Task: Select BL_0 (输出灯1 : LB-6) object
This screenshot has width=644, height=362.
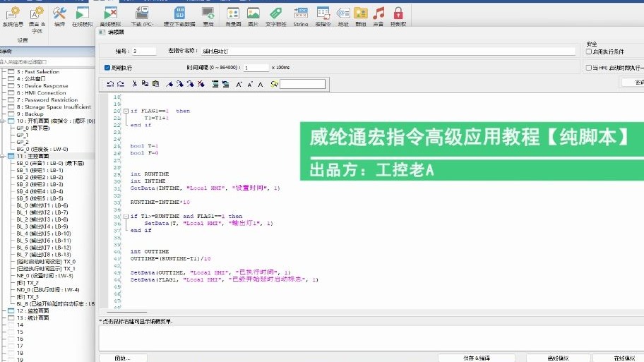Action: tap(42, 205)
